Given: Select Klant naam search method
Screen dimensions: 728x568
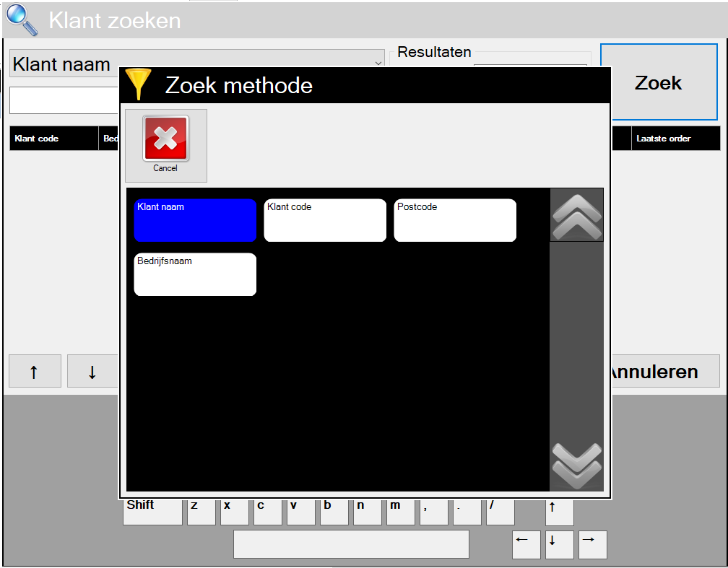Looking at the screenshot, I should point(195,220).
